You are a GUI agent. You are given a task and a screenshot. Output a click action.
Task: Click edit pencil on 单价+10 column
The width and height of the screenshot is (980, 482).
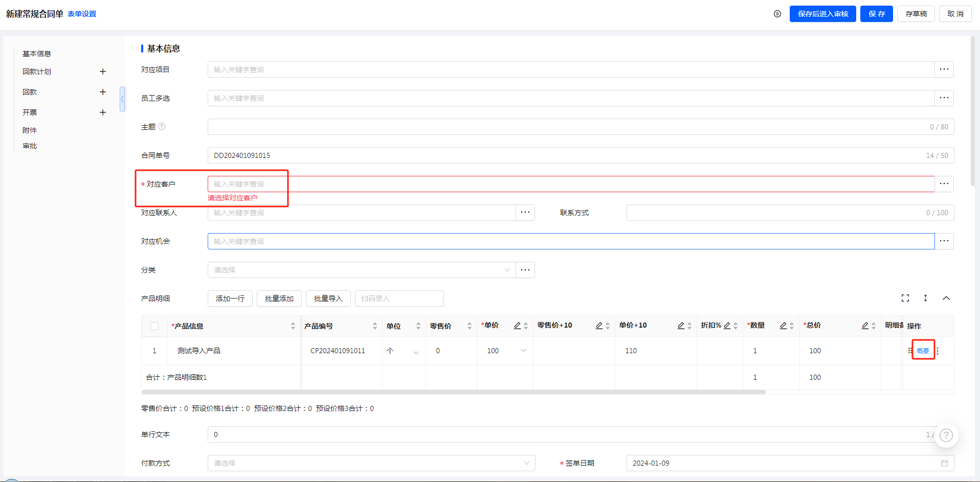(x=681, y=326)
